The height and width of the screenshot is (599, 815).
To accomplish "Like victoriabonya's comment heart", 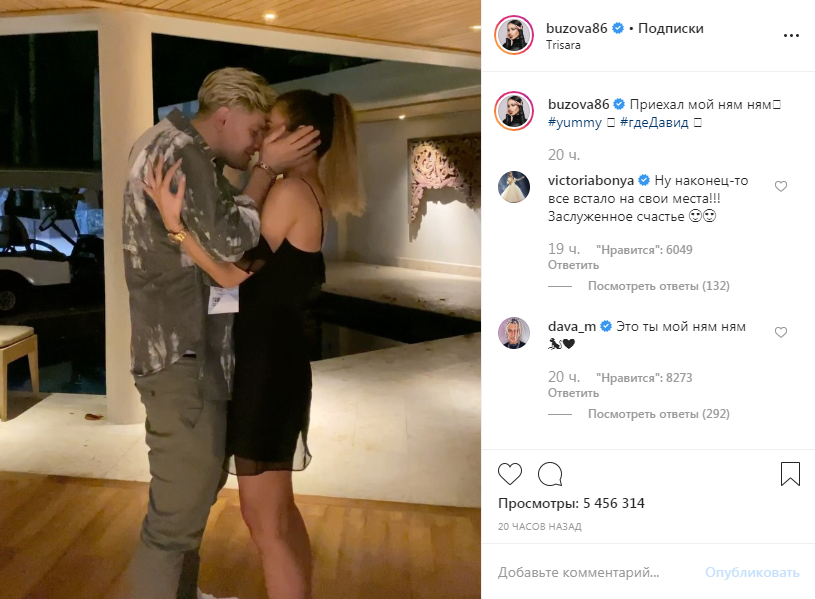I will pos(781,186).
